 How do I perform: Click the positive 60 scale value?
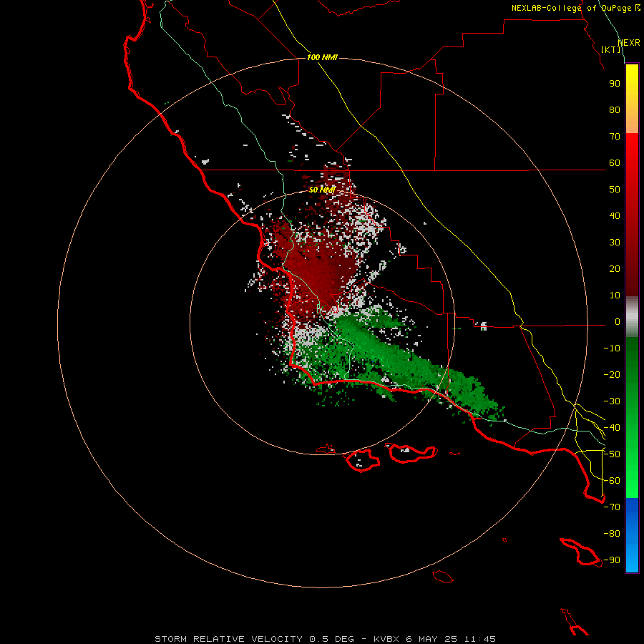[x=615, y=162]
